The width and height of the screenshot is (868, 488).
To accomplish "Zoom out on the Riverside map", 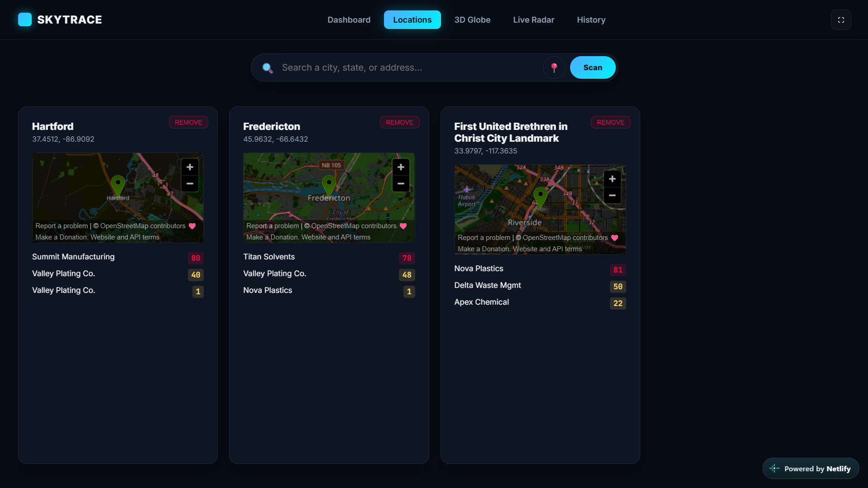I will pyautogui.click(x=612, y=195).
